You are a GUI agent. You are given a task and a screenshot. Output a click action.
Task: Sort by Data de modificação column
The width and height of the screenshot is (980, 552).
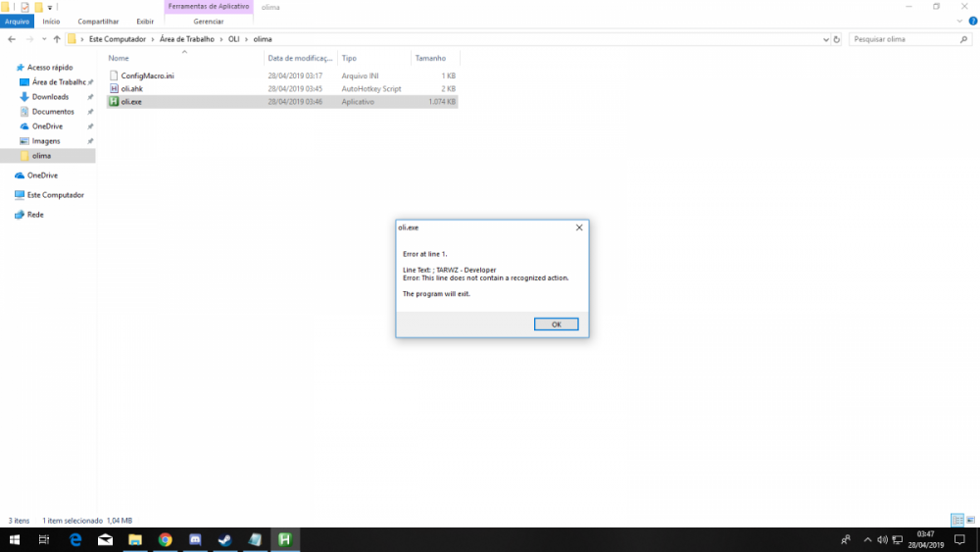(x=301, y=58)
